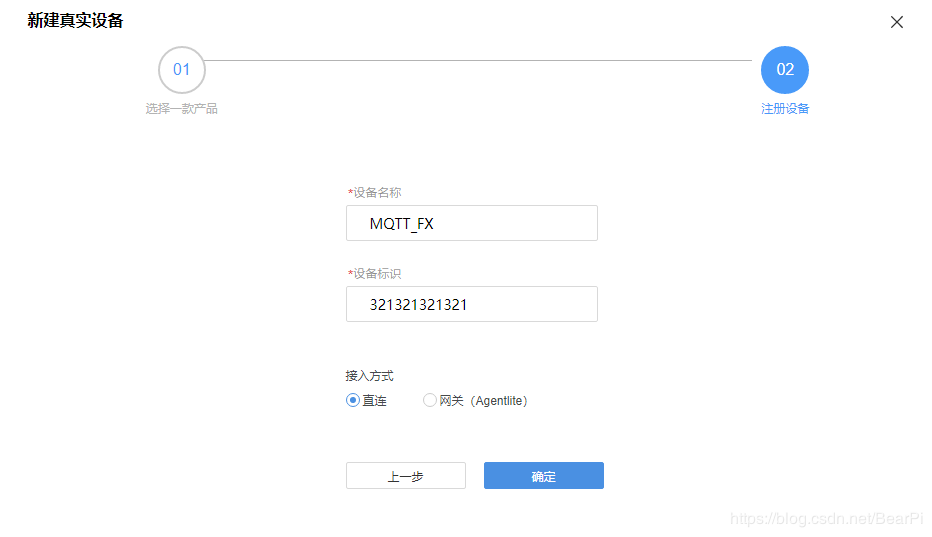Click the 设备名称 input field
Image resolution: width=932 pixels, height=537 pixels.
coord(471,223)
